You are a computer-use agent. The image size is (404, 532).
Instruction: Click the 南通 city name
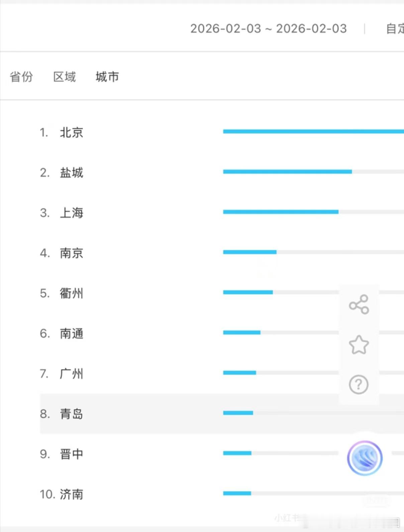coord(71,334)
